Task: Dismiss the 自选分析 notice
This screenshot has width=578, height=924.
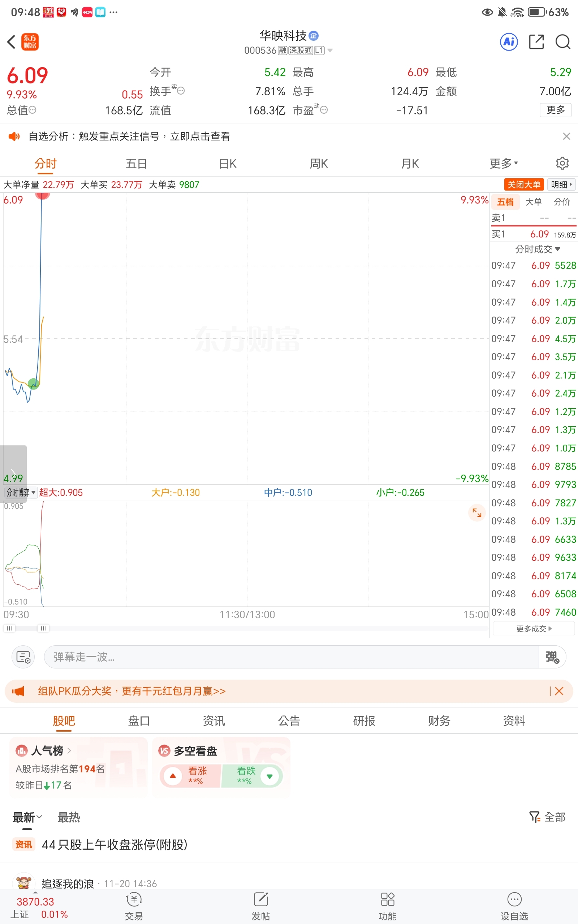Action: pos(566,136)
